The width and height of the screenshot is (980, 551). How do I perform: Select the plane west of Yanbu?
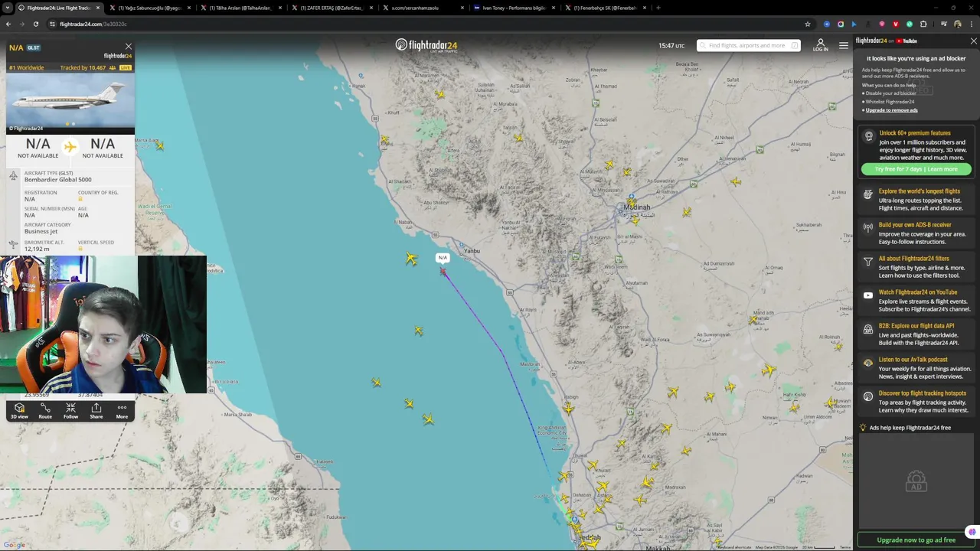pyautogui.click(x=411, y=259)
